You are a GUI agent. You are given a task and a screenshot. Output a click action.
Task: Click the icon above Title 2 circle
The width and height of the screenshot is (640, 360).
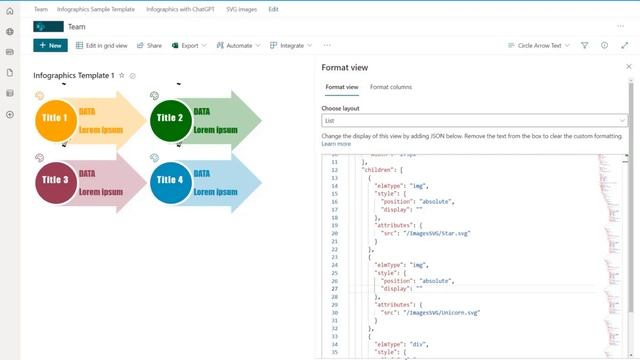coord(154,96)
